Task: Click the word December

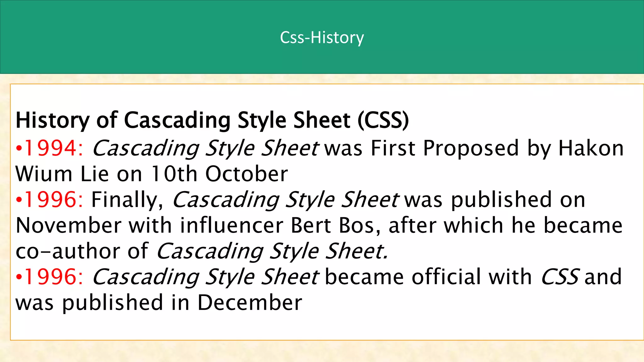Action: (250, 302)
